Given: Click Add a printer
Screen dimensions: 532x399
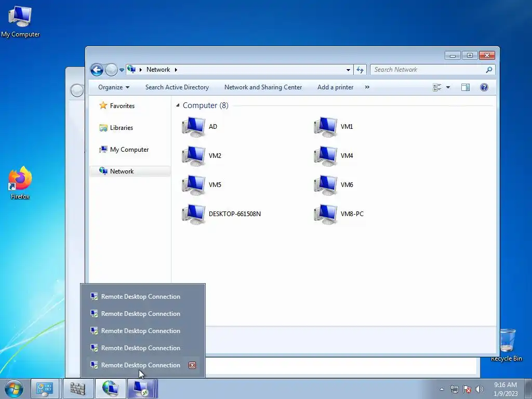Looking at the screenshot, I should pos(335,87).
